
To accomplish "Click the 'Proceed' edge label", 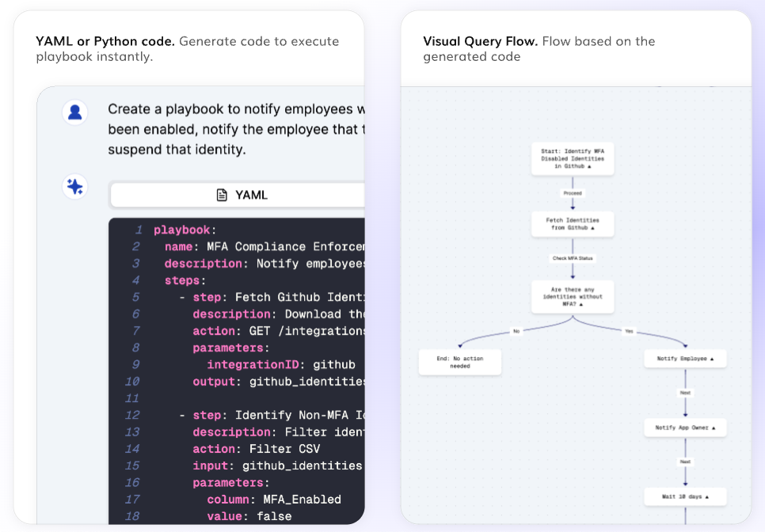I will pyautogui.click(x=573, y=193).
